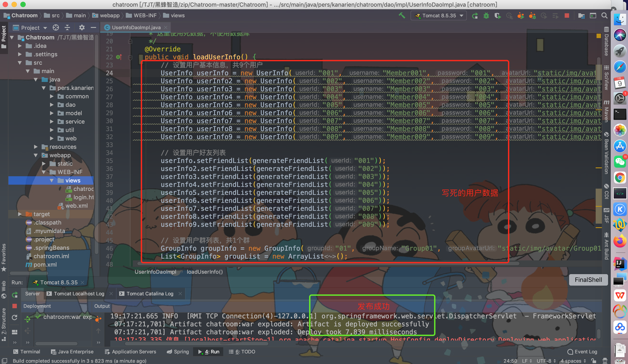This screenshot has width=628, height=364.
Task: Open WeChat from the Dock
Action: point(620,162)
